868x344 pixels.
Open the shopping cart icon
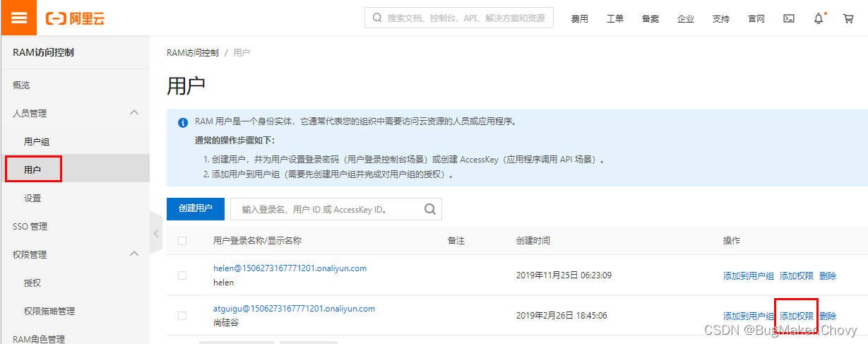848,18
